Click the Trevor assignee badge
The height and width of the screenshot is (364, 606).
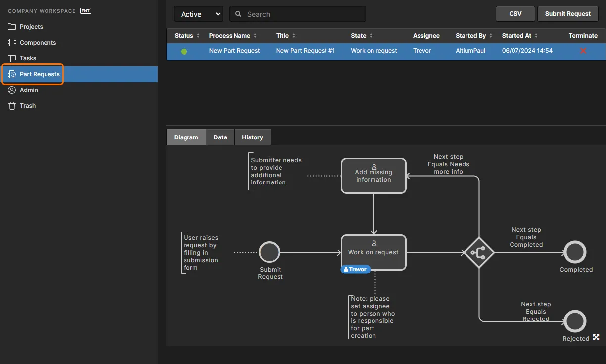[x=355, y=270]
